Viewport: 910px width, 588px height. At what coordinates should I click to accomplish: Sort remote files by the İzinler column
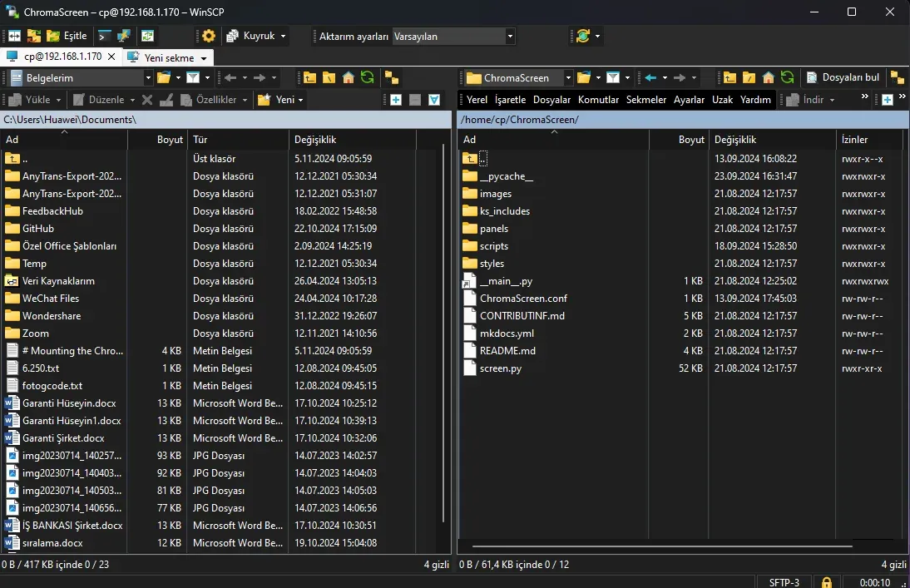point(870,140)
